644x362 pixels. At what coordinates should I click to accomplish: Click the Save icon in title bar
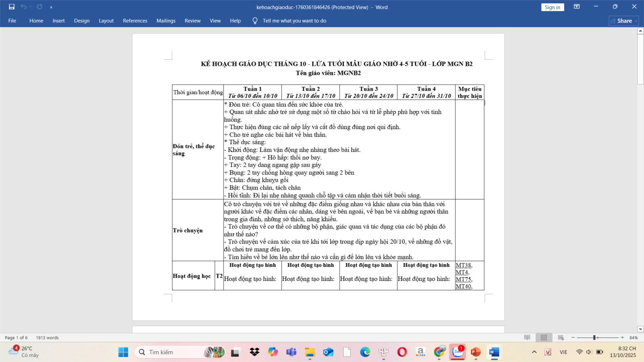click(x=12, y=7)
